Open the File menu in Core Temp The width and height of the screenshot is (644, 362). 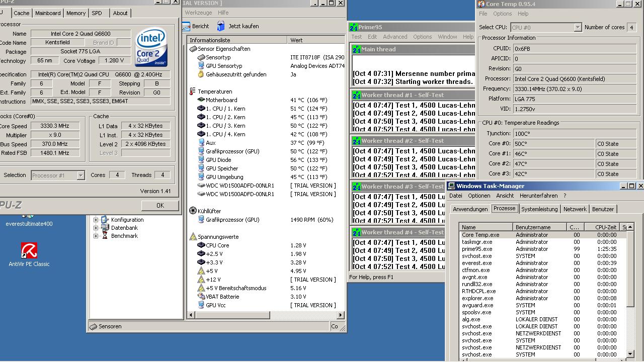483,14
